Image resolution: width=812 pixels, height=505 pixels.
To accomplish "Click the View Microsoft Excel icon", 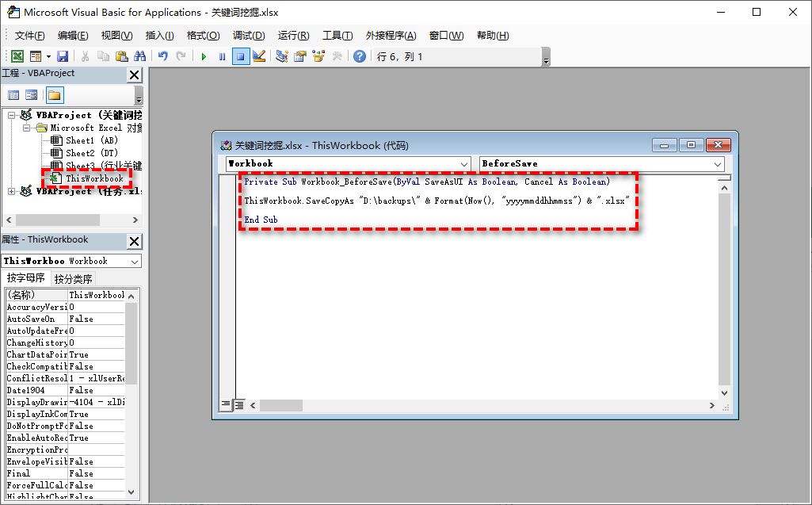I will (17, 56).
